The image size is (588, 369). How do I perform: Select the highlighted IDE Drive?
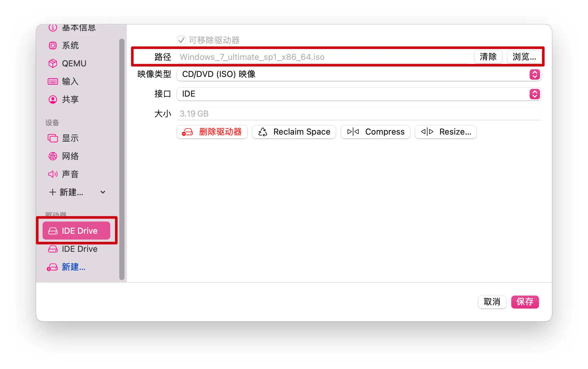(x=76, y=231)
